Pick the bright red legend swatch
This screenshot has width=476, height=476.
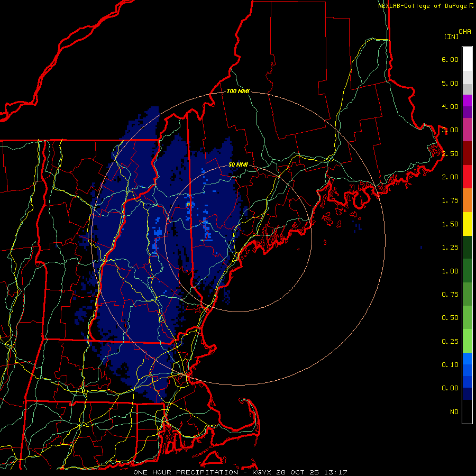(467, 177)
